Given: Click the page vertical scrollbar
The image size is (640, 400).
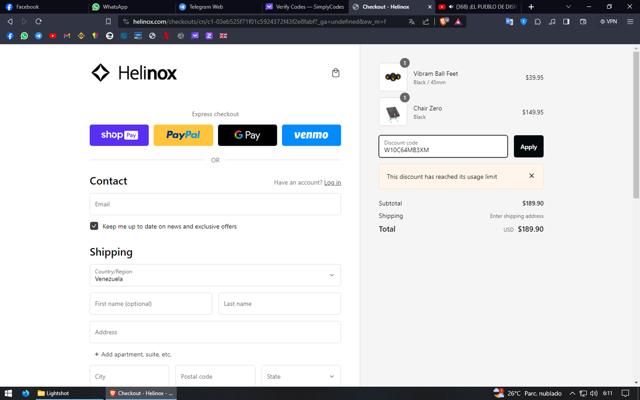Looking at the screenshot, I should 636,124.
